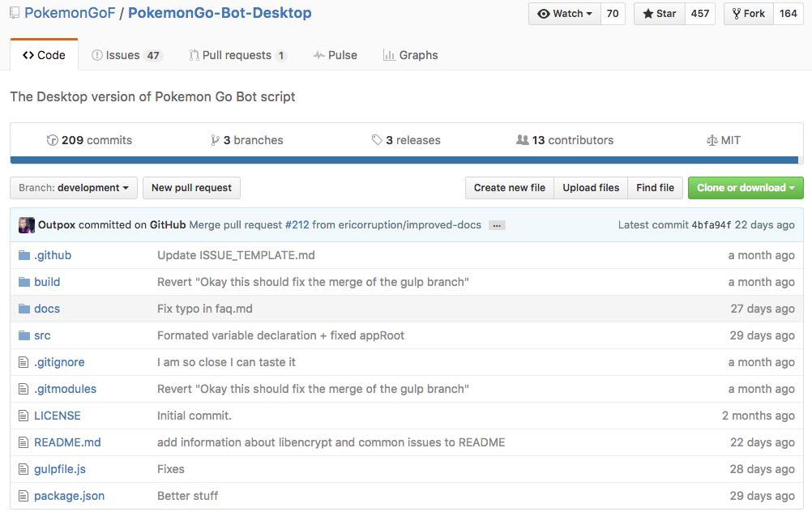Click the Outpox user avatar thumbnail

pyautogui.click(x=26, y=224)
